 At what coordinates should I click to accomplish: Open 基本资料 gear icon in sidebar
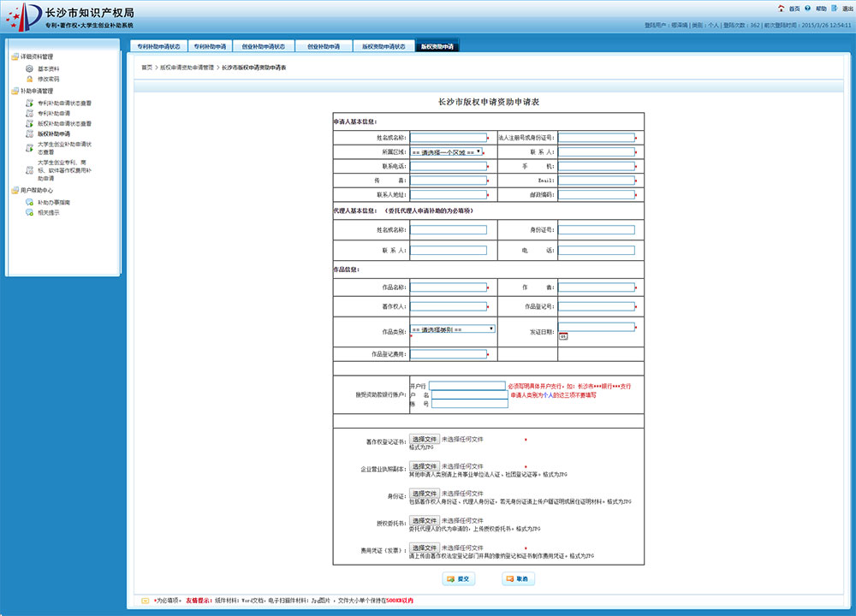29,68
